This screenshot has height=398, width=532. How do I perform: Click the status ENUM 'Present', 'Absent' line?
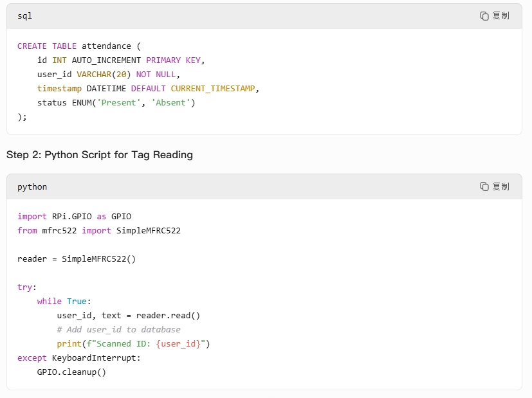[116, 103]
